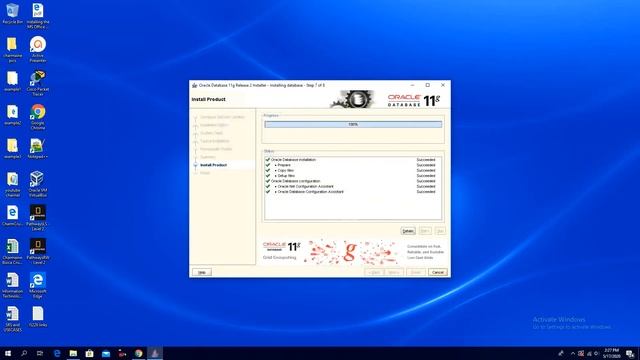Open Task View from the taskbar
The width and height of the screenshot is (640, 360).
[x=40, y=353]
